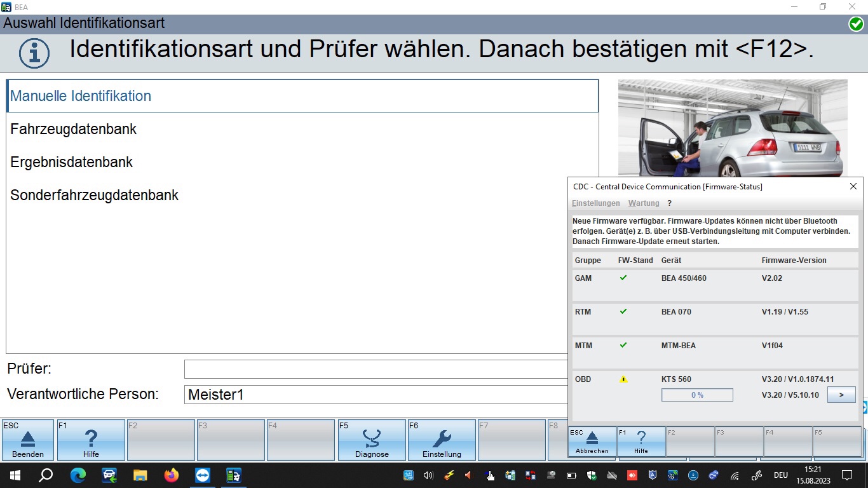
Task: Click the KTS 560 device entry
Action: (676, 379)
